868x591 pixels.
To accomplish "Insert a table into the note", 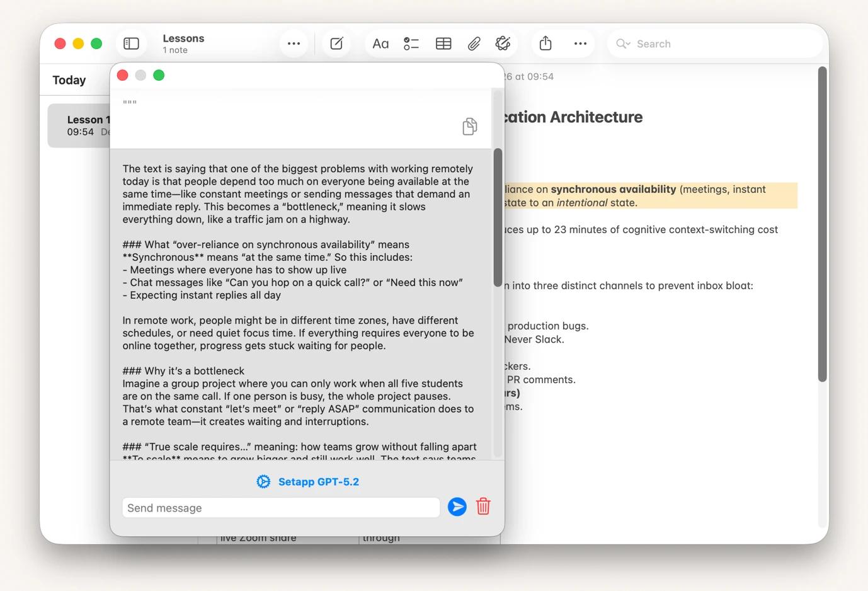I will tap(443, 43).
